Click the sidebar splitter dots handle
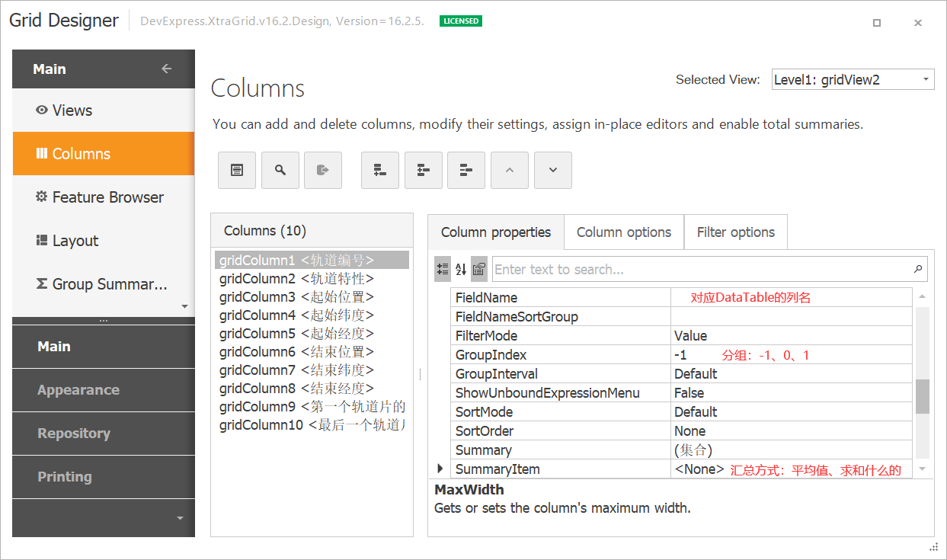The width and height of the screenshot is (947, 560). 104,321
